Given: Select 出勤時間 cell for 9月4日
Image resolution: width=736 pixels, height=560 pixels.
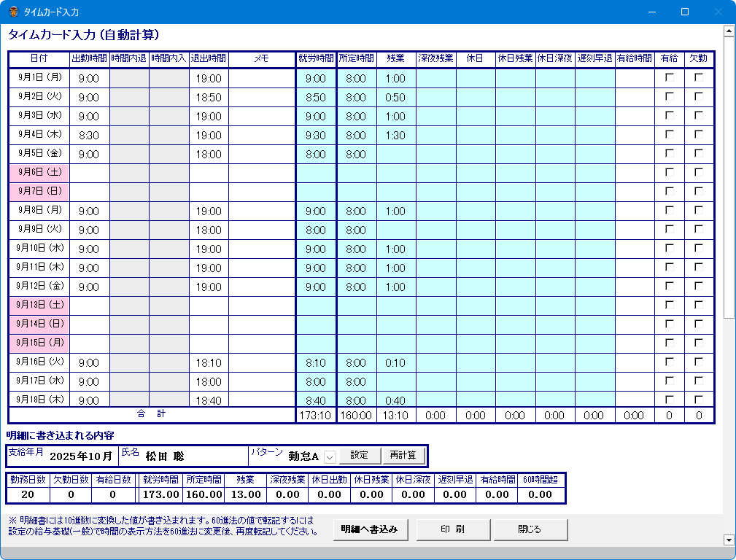Looking at the screenshot, I should point(89,135).
